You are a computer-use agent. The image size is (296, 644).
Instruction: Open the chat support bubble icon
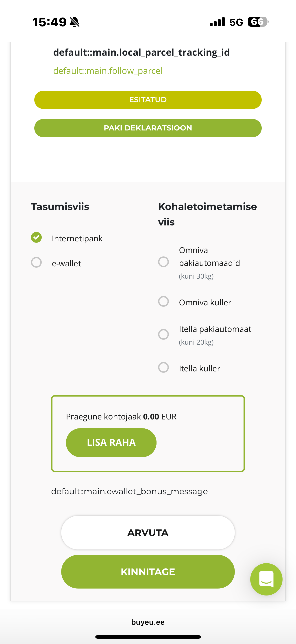266,579
